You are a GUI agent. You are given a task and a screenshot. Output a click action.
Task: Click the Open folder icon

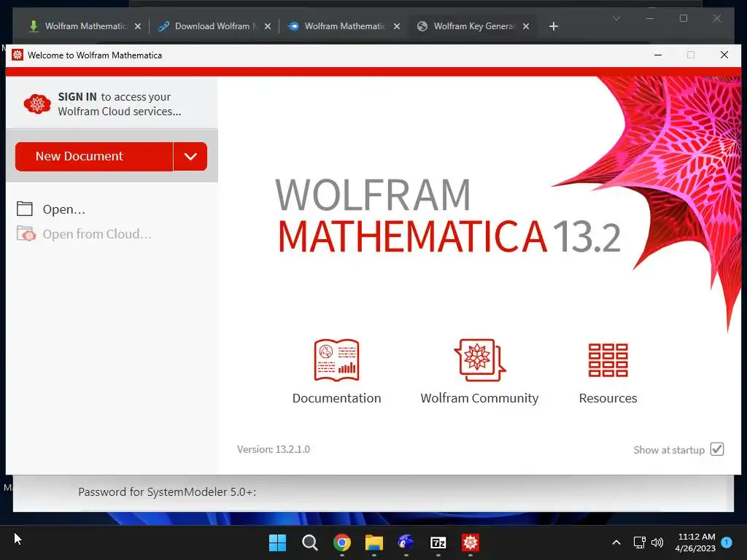[x=25, y=209]
